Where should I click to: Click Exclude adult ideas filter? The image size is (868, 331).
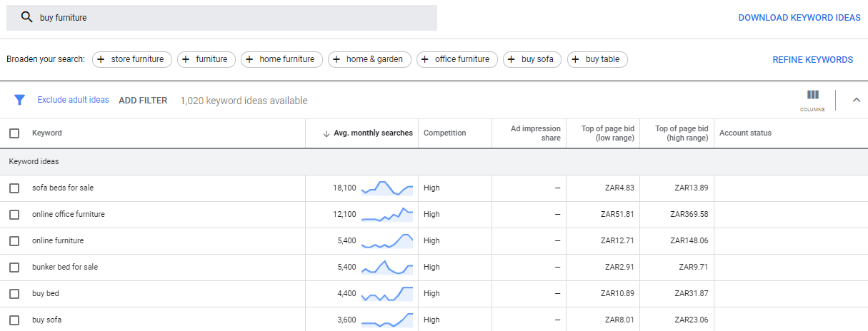click(73, 100)
